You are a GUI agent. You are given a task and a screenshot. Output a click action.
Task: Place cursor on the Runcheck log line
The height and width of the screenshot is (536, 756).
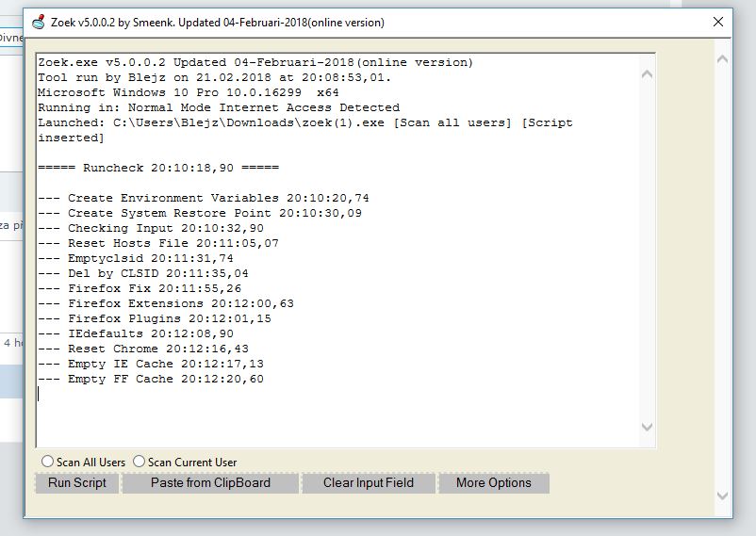pyautogui.click(x=158, y=168)
